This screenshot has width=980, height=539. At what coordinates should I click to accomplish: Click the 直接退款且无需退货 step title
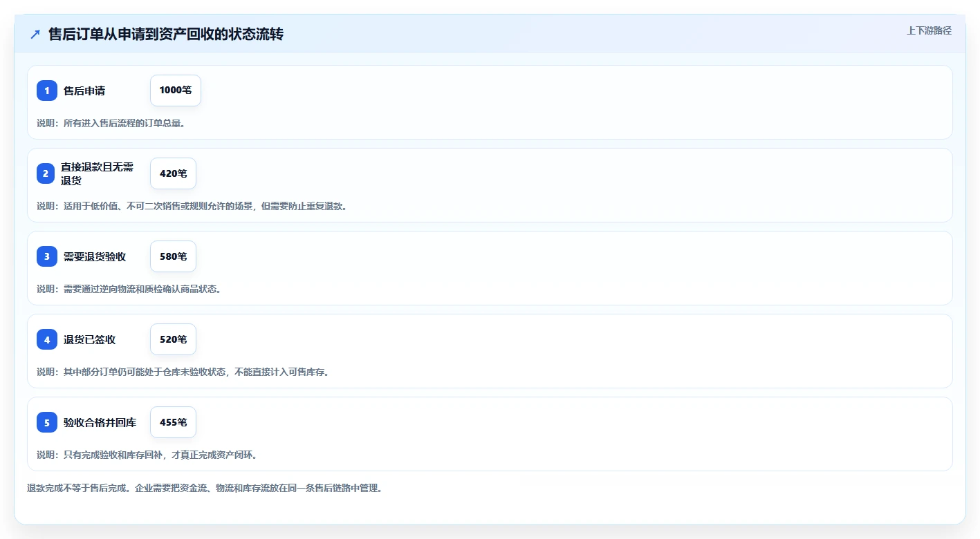pos(97,173)
